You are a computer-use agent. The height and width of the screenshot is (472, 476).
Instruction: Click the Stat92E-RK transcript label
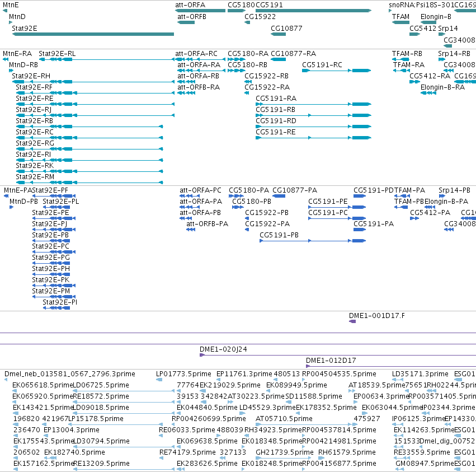pos(35,166)
